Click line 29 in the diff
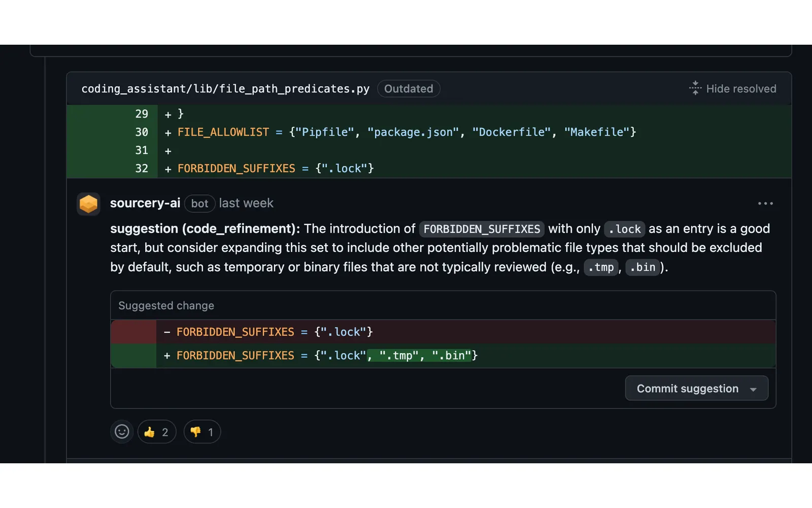The height and width of the screenshot is (508, 812). (429, 114)
